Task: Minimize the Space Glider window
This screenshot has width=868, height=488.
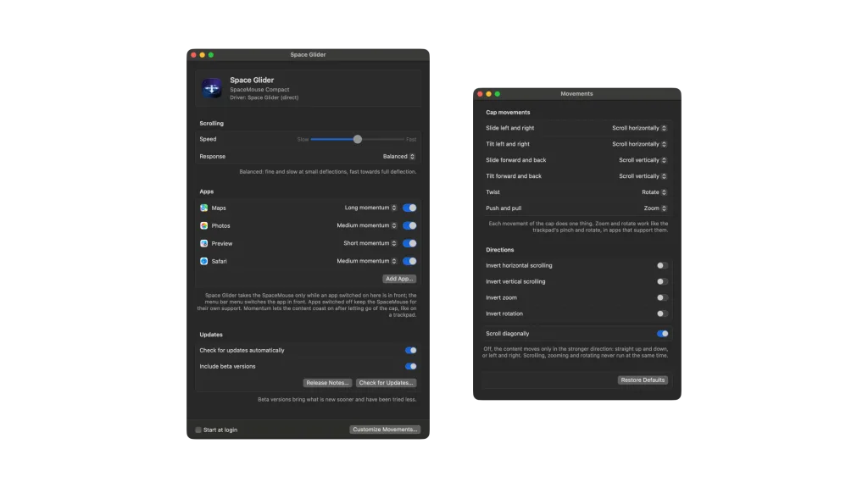Action: tap(202, 55)
